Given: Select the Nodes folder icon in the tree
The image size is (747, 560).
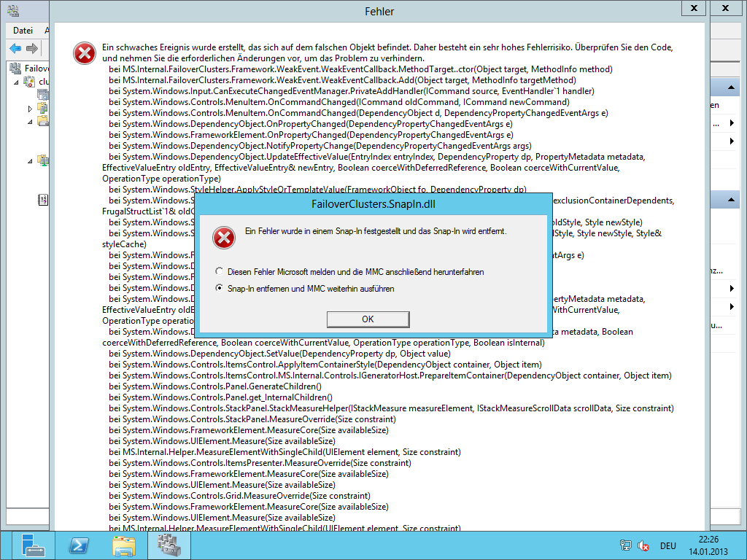Looking at the screenshot, I should (43, 108).
